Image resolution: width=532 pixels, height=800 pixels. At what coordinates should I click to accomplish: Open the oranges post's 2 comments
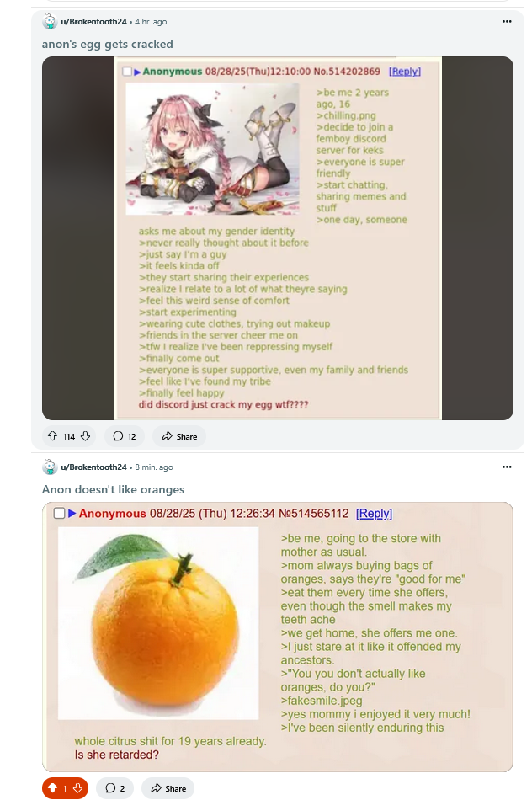114,788
